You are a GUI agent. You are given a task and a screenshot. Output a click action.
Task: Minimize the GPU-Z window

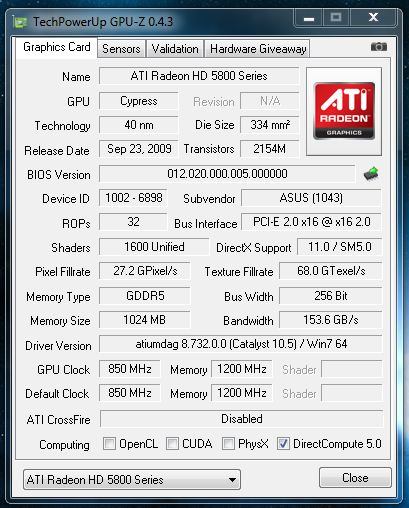point(309,18)
